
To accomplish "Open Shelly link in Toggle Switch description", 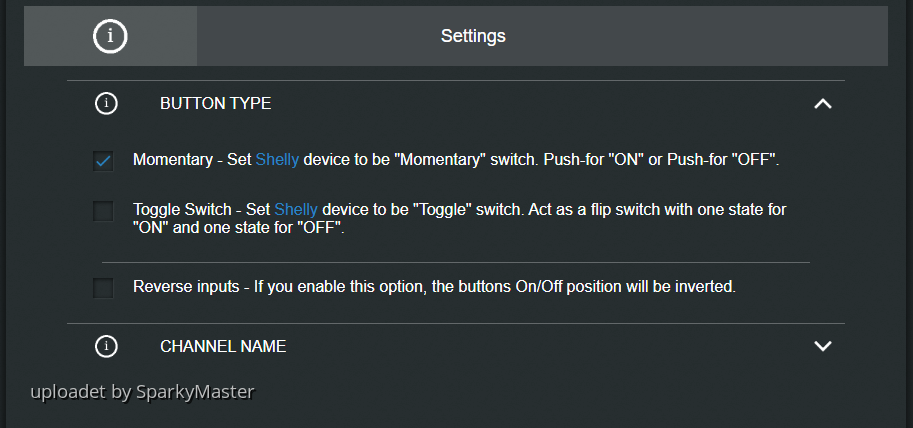I will (296, 210).
